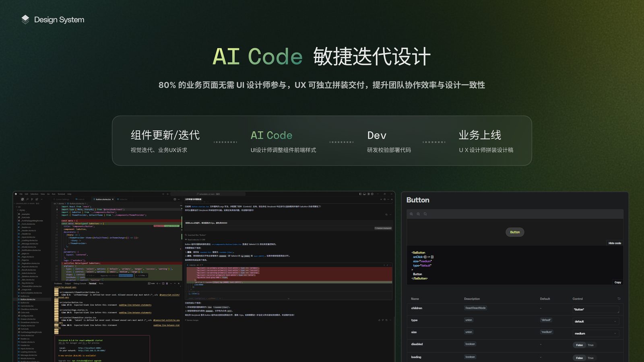Click the AI Code workflow step heading
The image size is (644, 362).
(272, 135)
